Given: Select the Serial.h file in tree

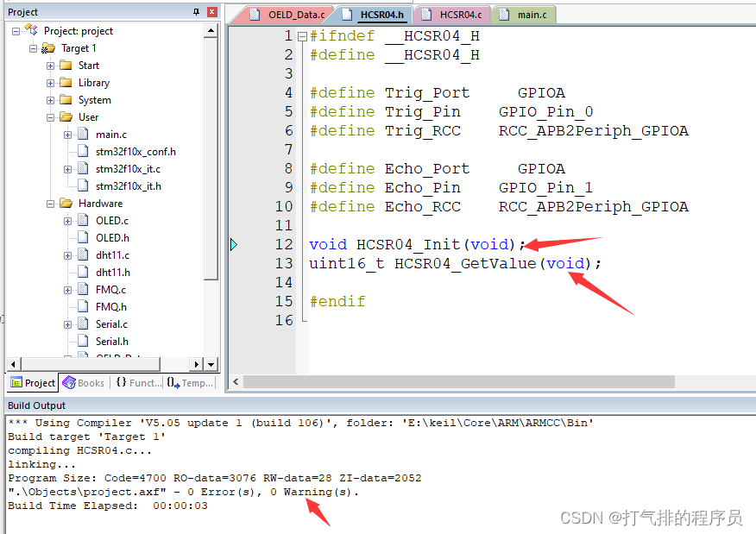Looking at the screenshot, I should click(x=110, y=341).
